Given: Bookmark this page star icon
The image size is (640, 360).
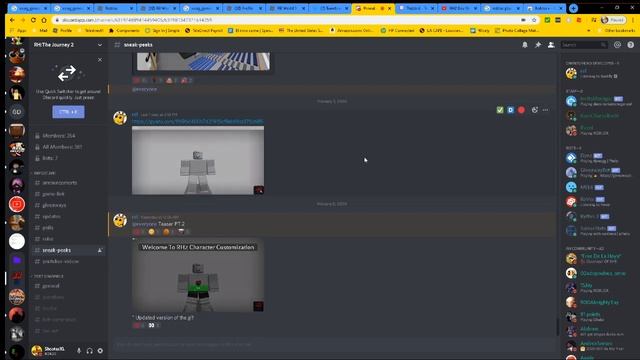Looking at the screenshot, I should point(533,20).
